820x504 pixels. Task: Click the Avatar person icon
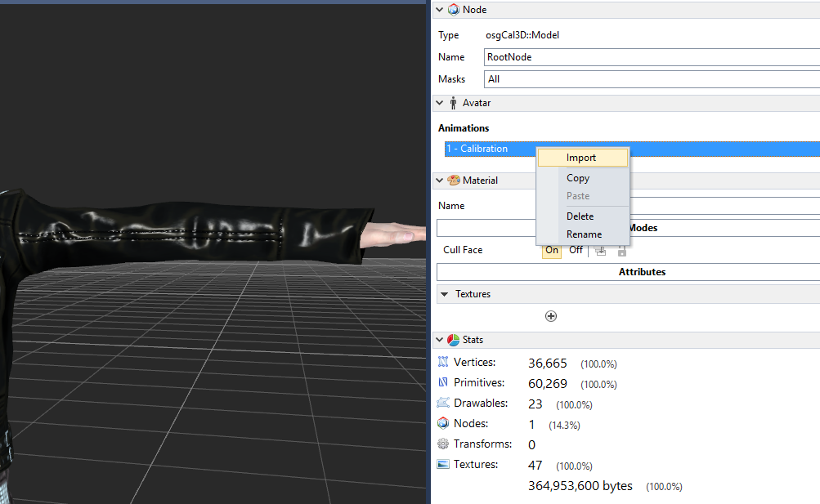click(454, 103)
